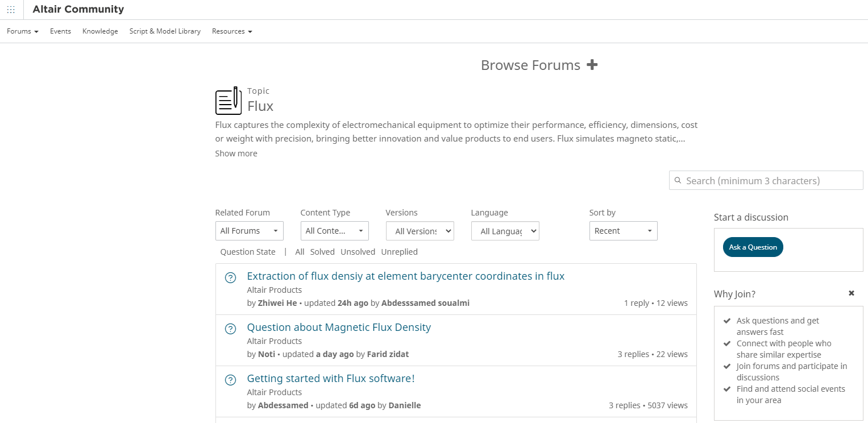Close the Why Join panel
Image resolution: width=868 pixels, height=423 pixels.
[x=851, y=293]
